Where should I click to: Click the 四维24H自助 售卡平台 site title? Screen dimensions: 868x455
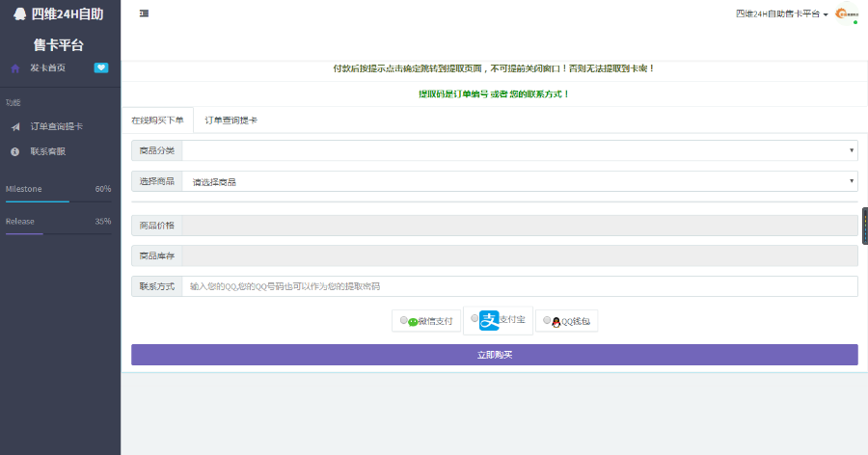[59, 29]
